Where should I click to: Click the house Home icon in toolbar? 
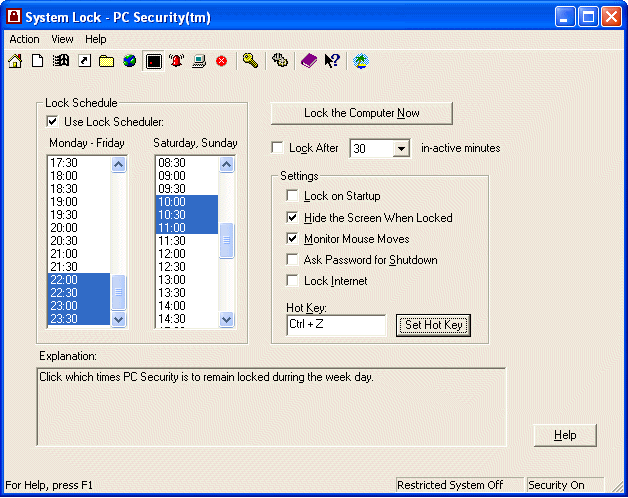click(x=15, y=61)
